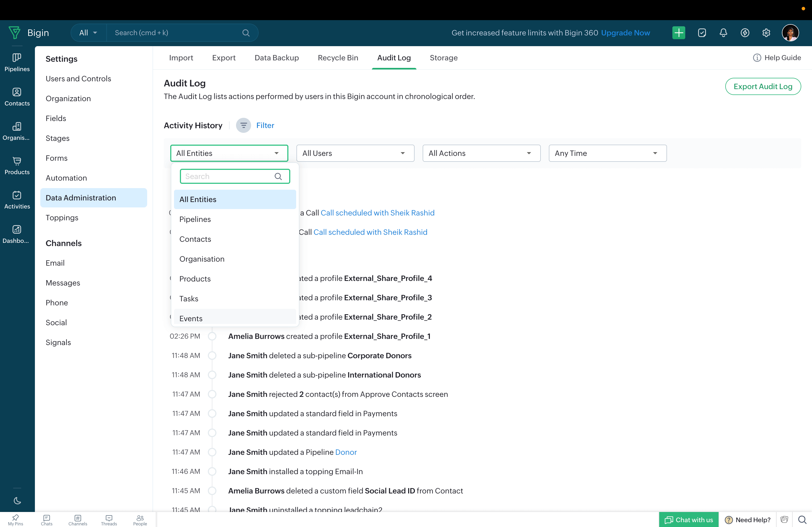Screen dimensions: 812x527
Task: Expand the All Actions dropdown
Action: click(x=481, y=153)
